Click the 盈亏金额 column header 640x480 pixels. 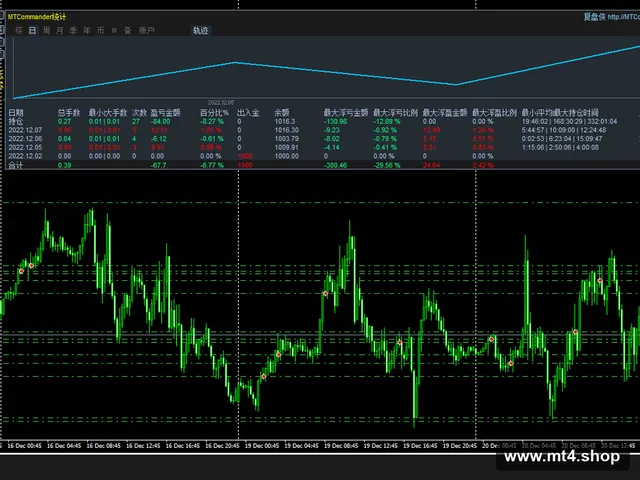point(165,113)
